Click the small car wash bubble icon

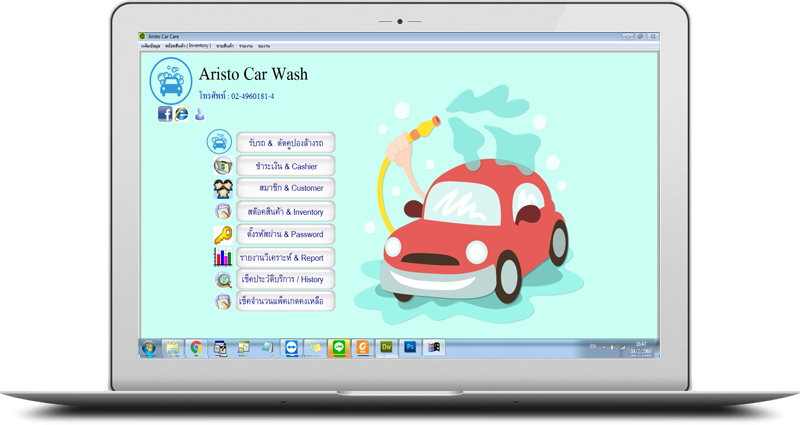(219, 141)
